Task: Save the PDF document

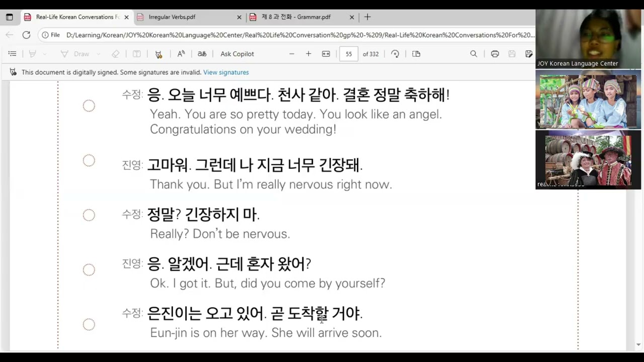Action: [512, 54]
